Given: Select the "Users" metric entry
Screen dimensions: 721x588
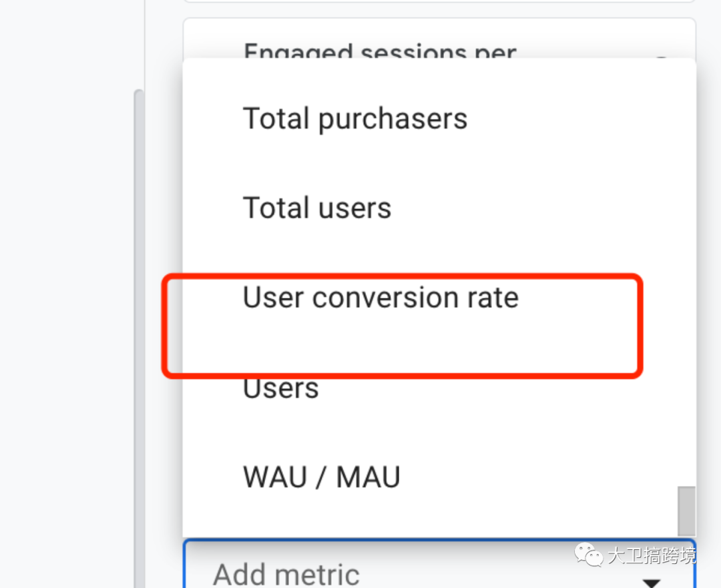Looking at the screenshot, I should coord(280,388).
